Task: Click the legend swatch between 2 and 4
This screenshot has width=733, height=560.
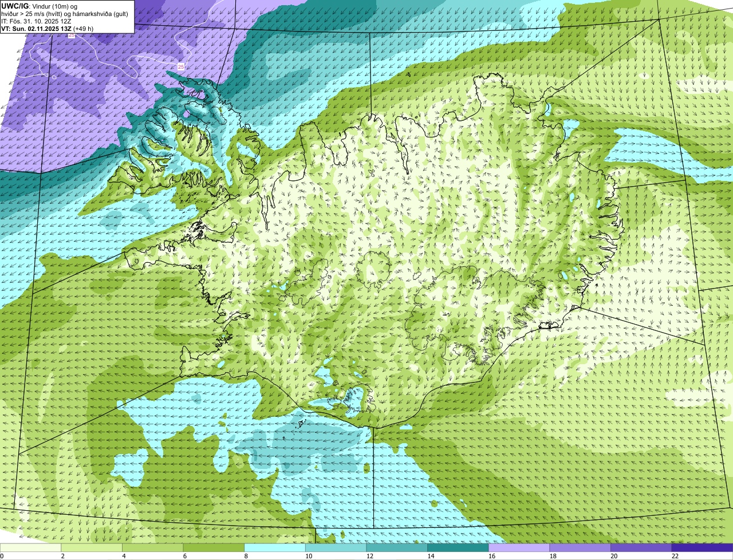Action: [x=92, y=547]
